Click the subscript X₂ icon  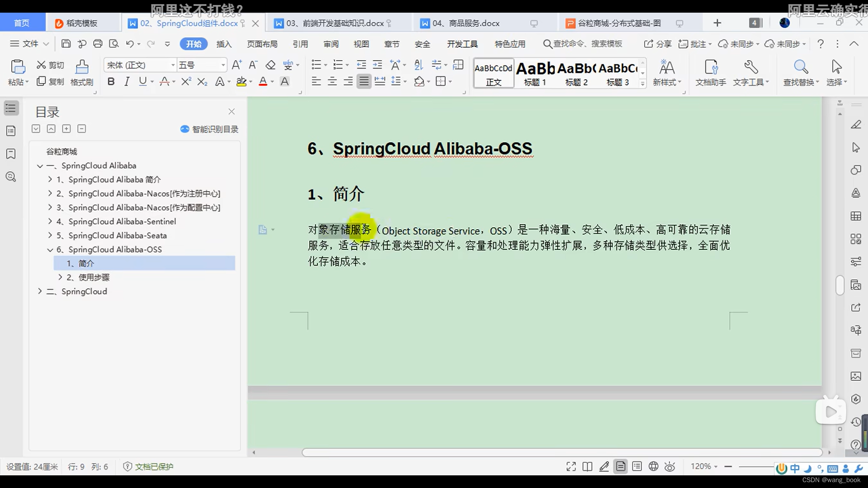click(x=203, y=81)
